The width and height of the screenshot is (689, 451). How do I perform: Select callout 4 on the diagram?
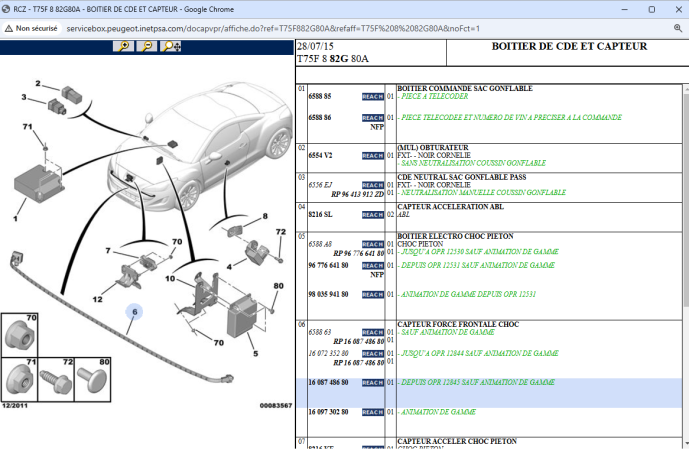pos(229,267)
